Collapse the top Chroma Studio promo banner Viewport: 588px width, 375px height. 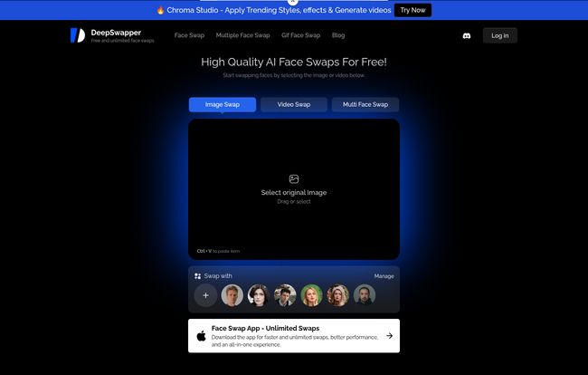click(x=293, y=2)
